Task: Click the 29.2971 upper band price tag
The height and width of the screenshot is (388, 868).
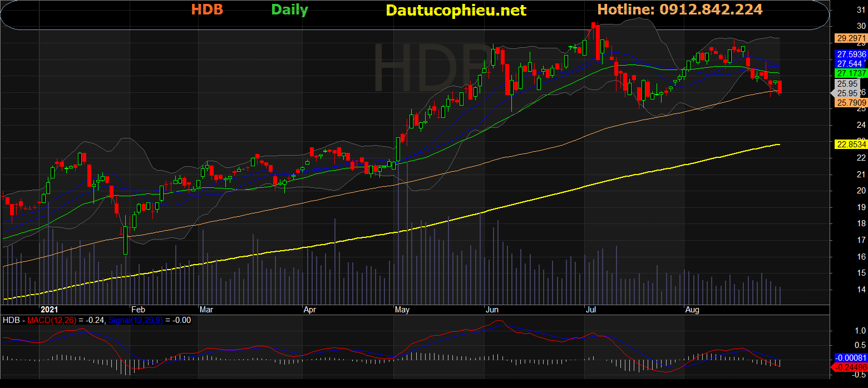Action: click(851, 38)
